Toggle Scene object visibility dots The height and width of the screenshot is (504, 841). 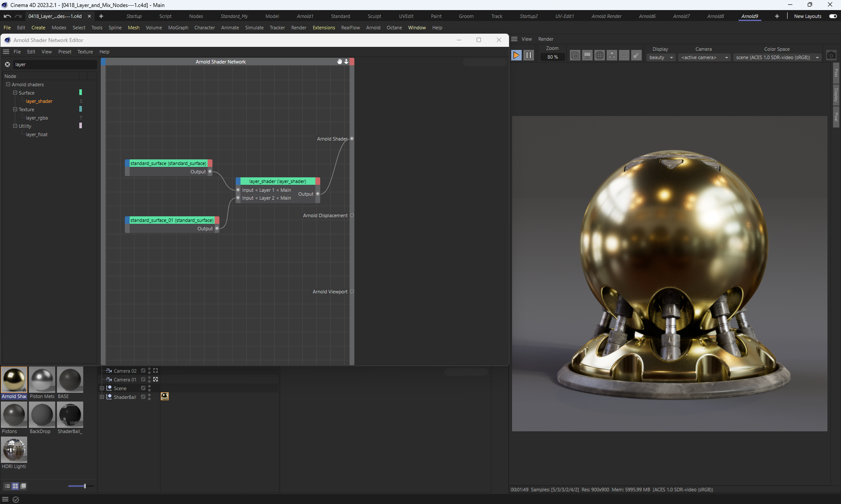[149, 388]
